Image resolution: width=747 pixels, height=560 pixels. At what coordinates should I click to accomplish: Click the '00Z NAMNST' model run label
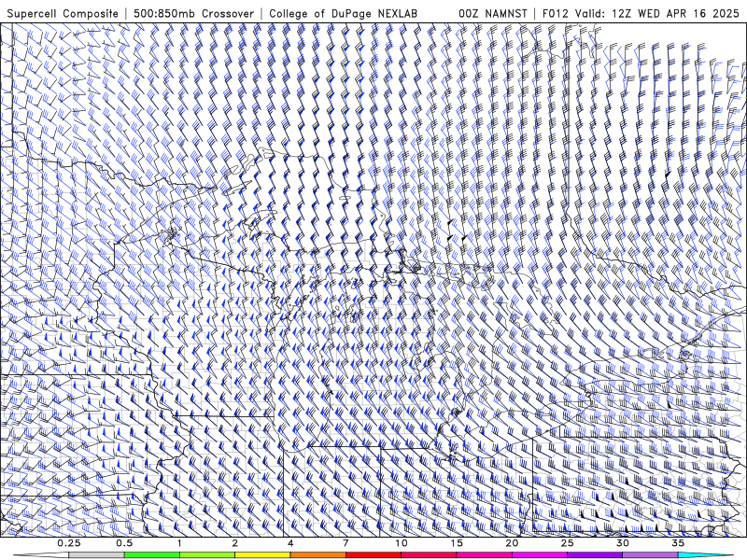click(x=493, y=13)
